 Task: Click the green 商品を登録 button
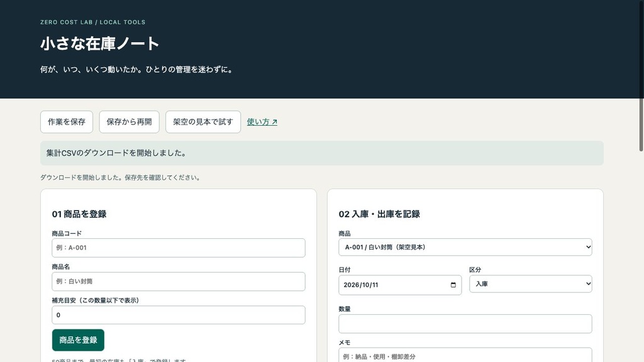(78, 340)
